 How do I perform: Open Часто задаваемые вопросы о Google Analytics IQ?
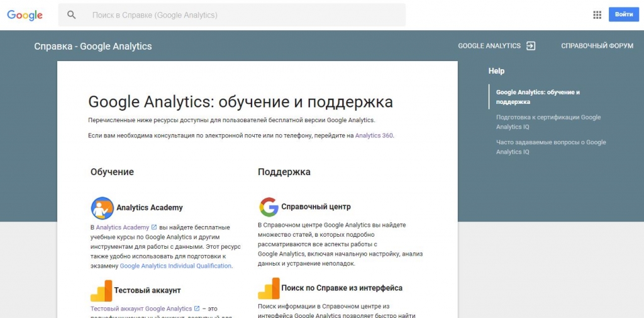coord(551,147)
